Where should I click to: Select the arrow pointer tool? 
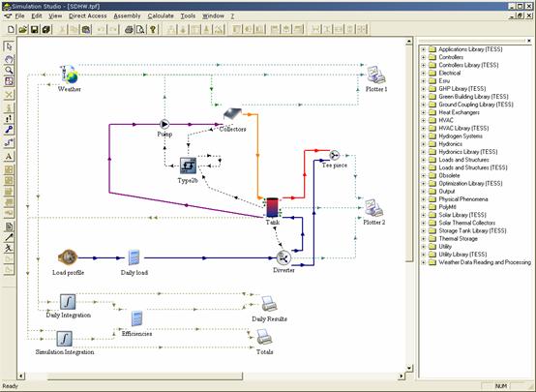click(x=9, y=46)
